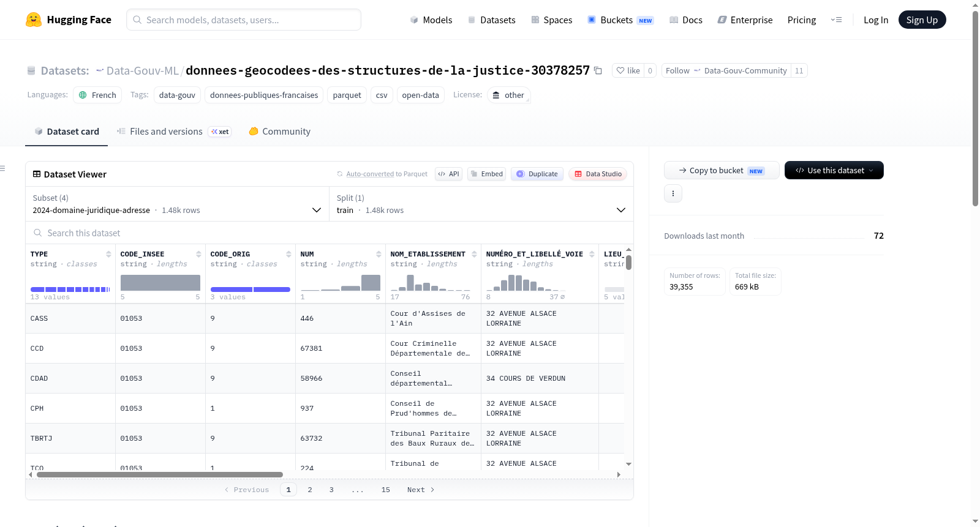Viewport: 980px width, 527px height.
Task: Open the three-dot more options button
Action: [x=673, y=193]
